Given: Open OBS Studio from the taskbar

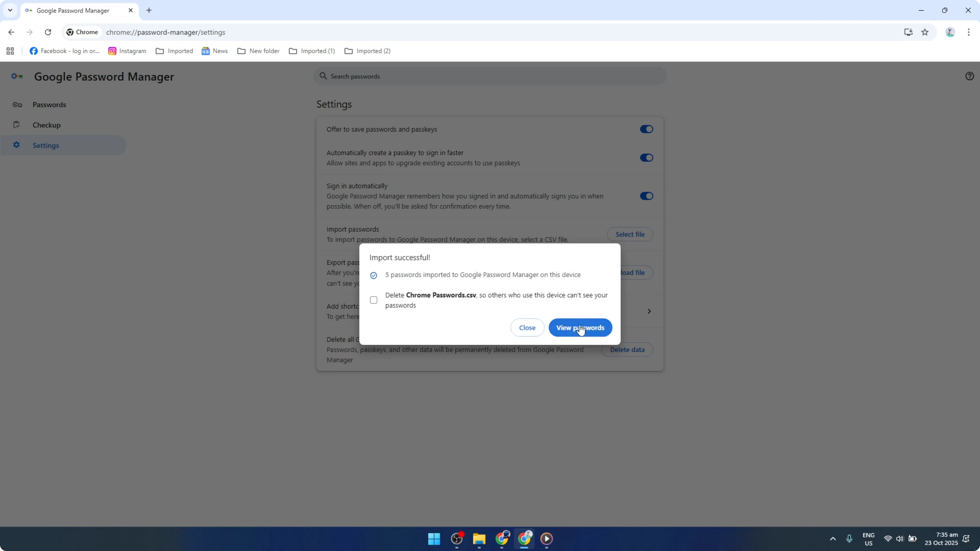Looking at the screenshot, I should coord(456,538).
